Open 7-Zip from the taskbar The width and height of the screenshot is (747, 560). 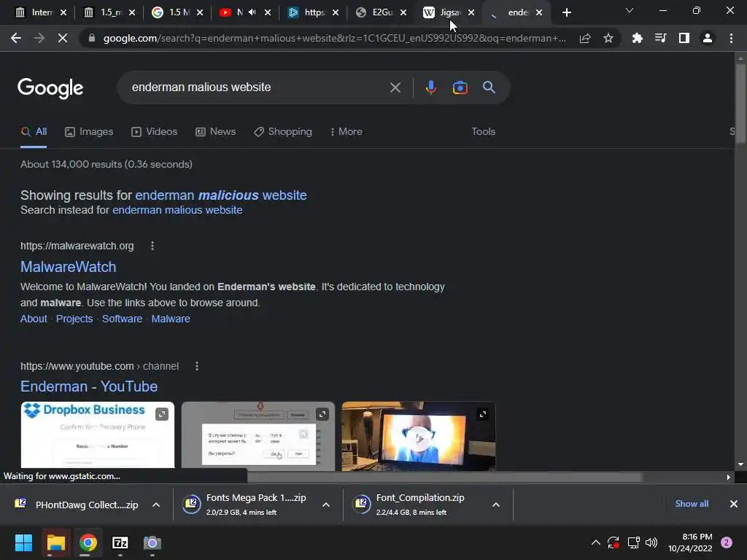120,542
